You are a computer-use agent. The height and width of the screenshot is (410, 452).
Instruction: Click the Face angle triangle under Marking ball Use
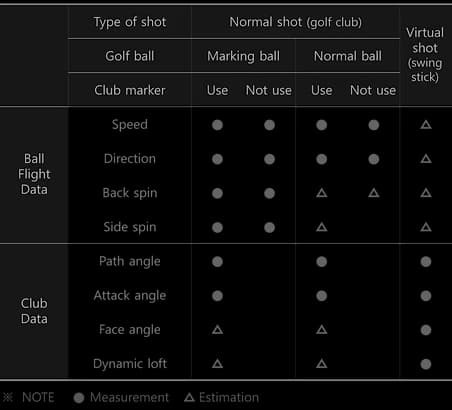[x=217, y=330]
